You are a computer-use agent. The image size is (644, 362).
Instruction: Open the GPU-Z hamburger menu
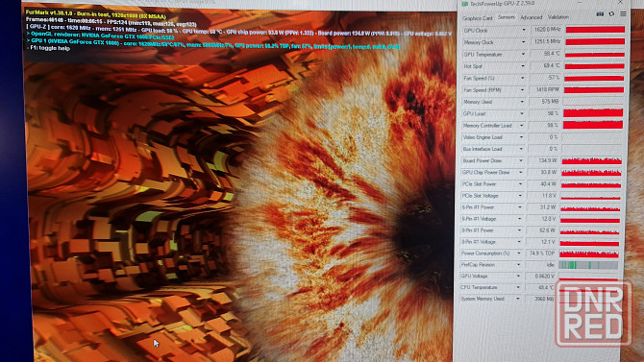point(623,14)
